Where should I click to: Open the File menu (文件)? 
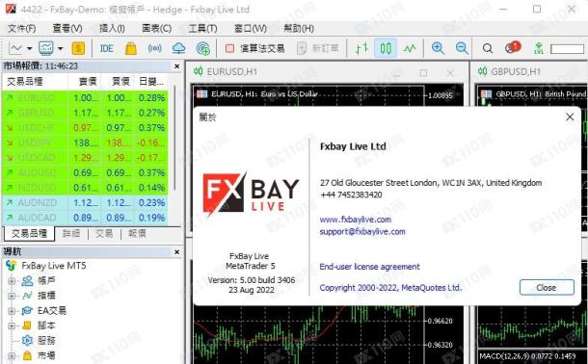click(x=22, y=29)
